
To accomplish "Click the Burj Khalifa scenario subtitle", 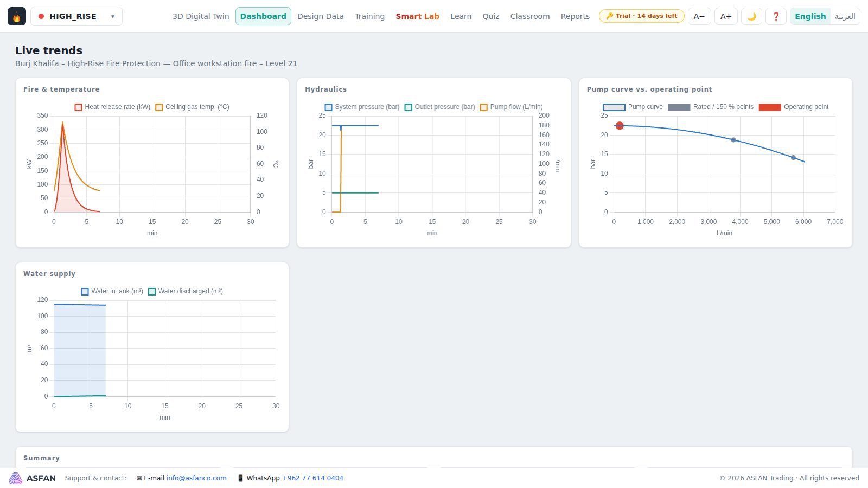I will tap(156, 63).
